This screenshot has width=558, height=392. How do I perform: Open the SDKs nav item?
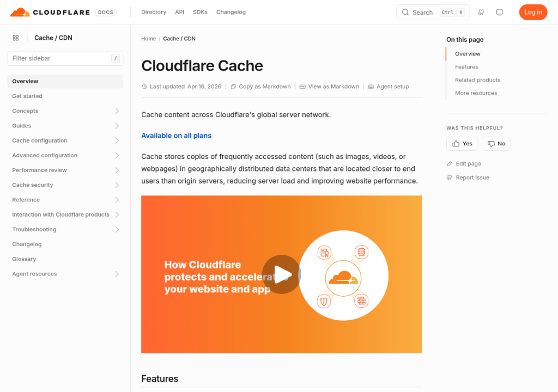point(200,12)
